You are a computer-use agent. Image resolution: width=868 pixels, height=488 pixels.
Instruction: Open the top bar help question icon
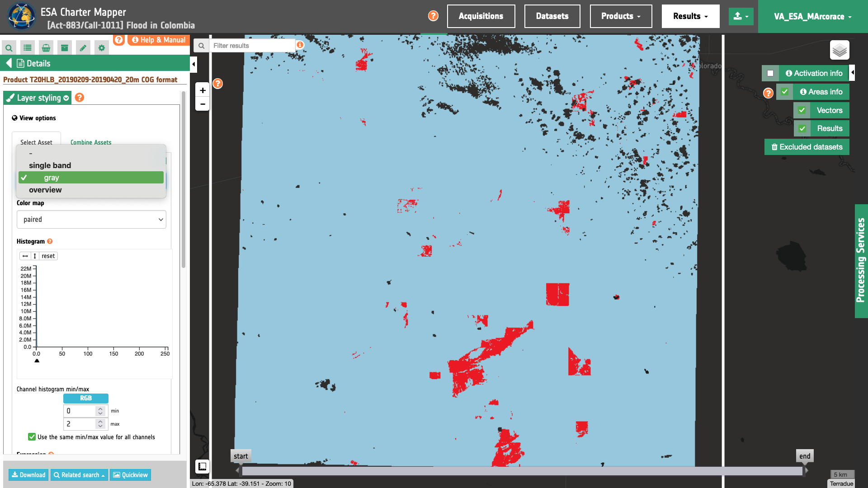[x=433, y=16]
